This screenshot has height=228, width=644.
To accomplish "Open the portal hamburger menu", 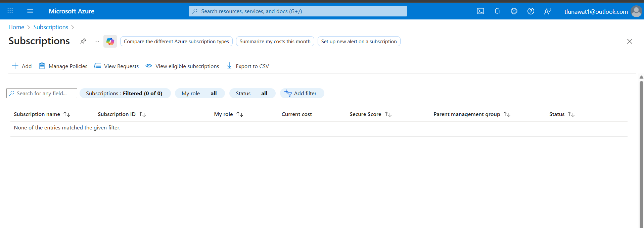I will pos(30,11).
